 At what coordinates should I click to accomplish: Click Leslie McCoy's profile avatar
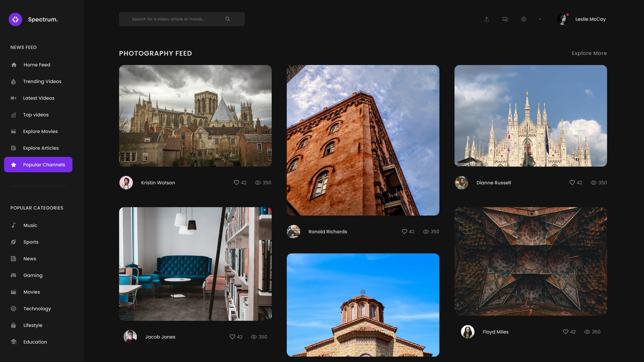coord(563,19)
